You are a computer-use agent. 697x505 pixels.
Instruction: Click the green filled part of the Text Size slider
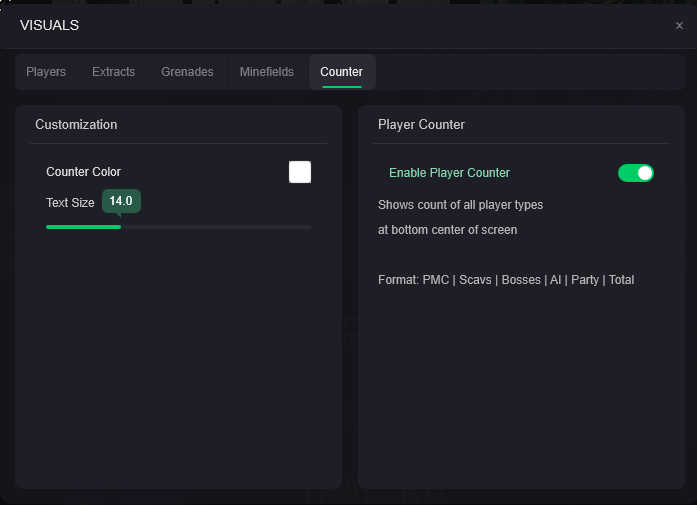[83, 227]
